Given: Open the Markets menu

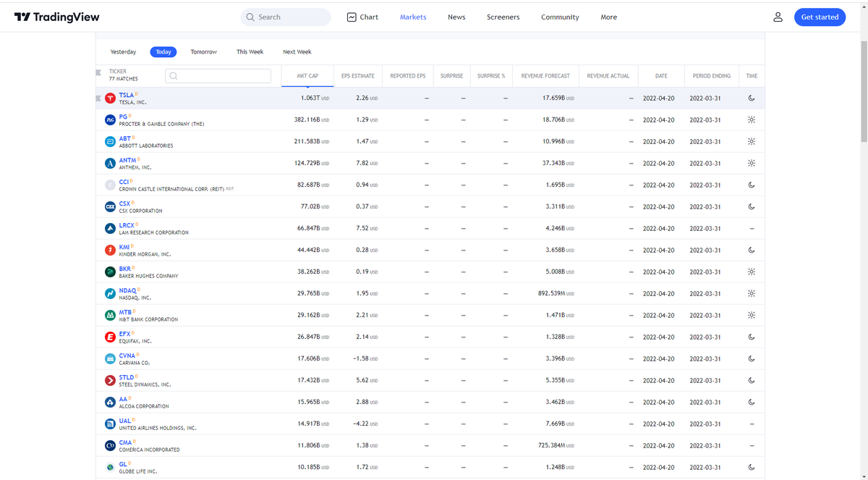Looking at the screenshot, I should [413, 17].
